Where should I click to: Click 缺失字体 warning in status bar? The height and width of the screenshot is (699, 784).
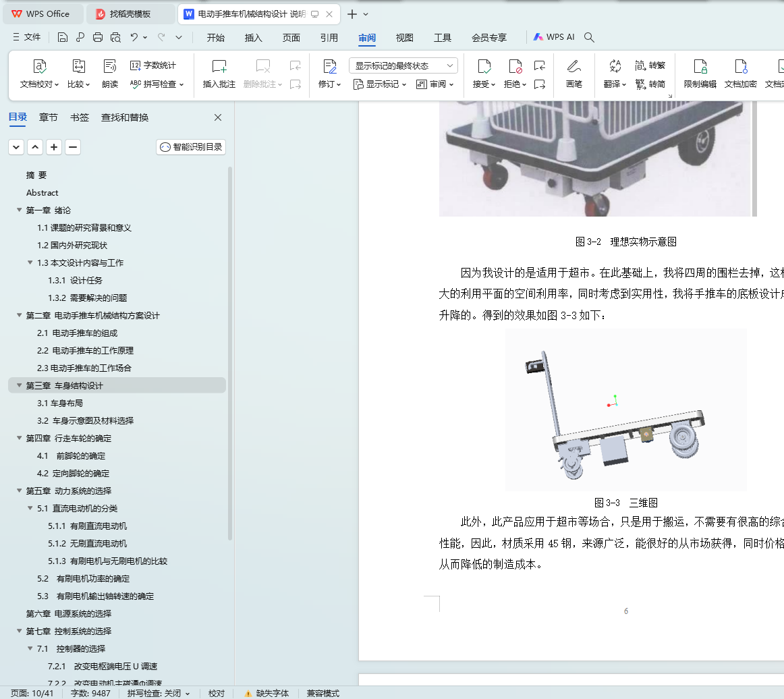(267, 693)
